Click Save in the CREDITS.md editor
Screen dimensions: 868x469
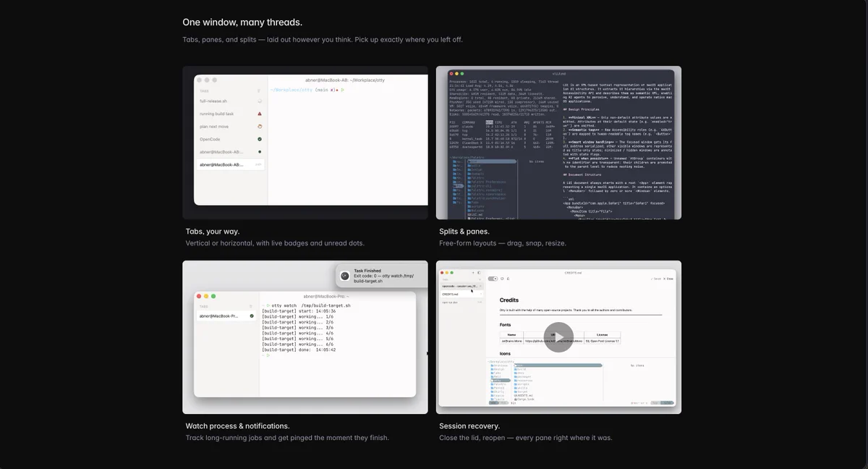coord(655,279)
